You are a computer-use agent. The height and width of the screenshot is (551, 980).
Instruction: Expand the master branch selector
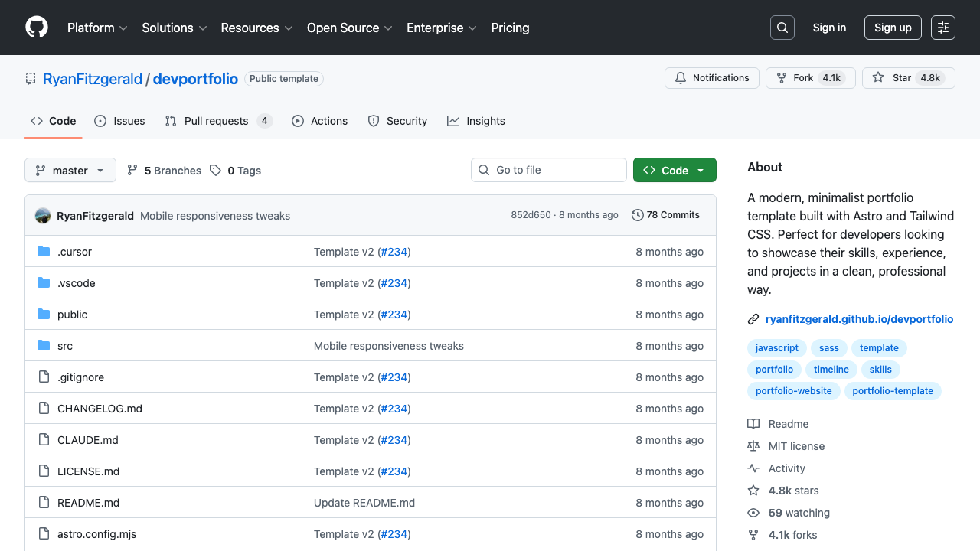(x=70, y=170)
